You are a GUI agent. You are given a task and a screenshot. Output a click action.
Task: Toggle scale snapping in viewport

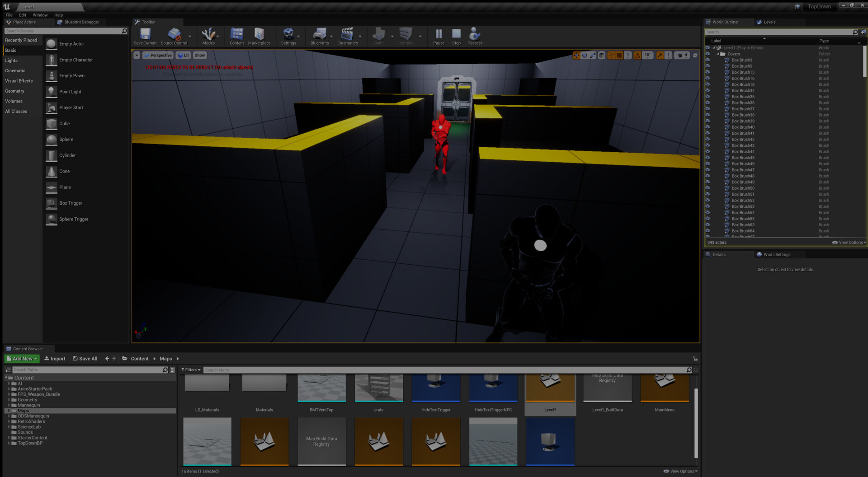(660, 55)
